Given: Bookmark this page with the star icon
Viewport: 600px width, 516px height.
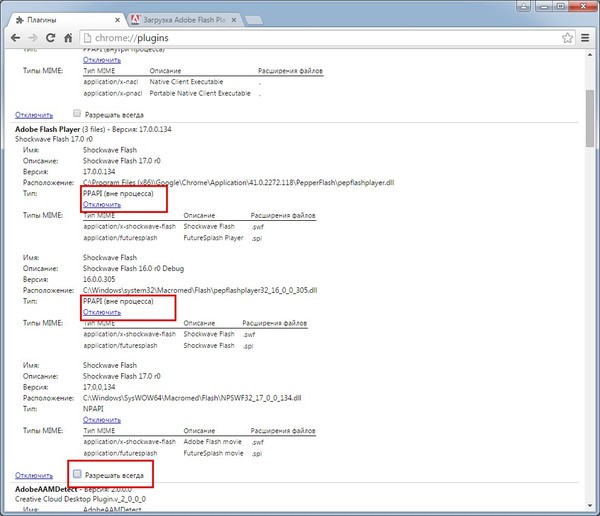Looking at the screenshot, I should click(567, 38).
